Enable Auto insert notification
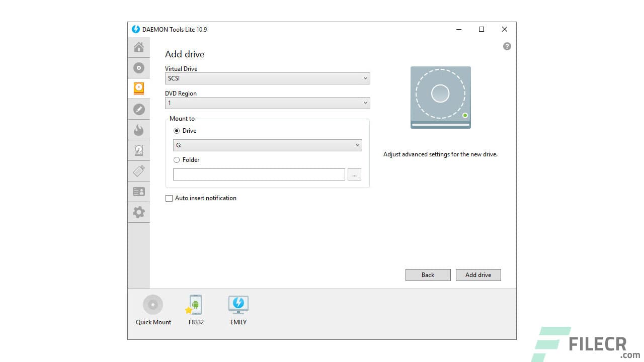 coord(169,198)
